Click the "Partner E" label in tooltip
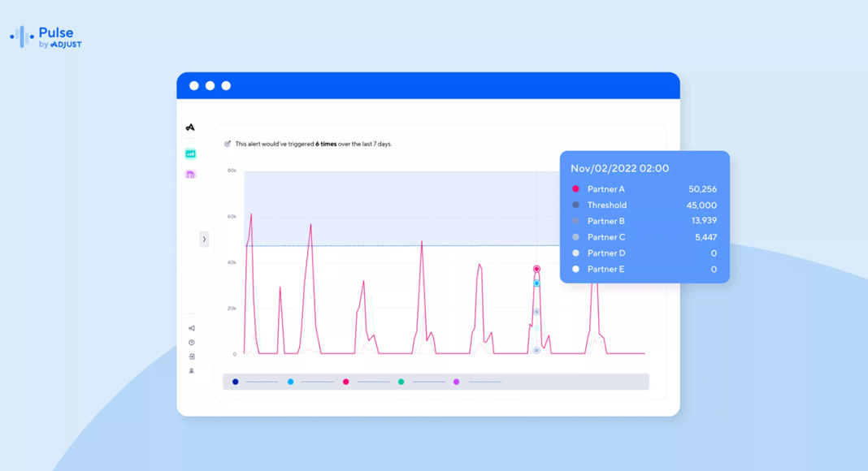 coord(606,270)
